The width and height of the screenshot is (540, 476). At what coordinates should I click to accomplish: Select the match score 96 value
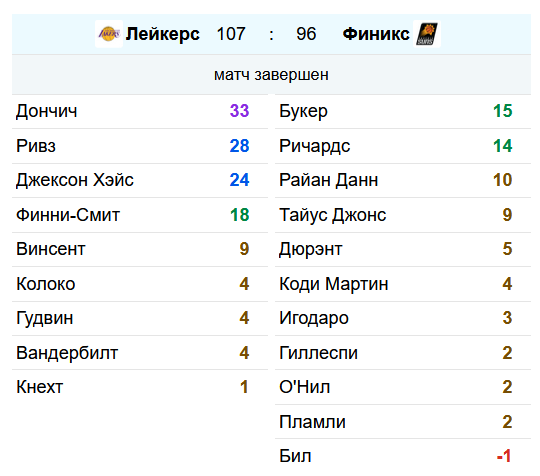click(x=306, y=34)
